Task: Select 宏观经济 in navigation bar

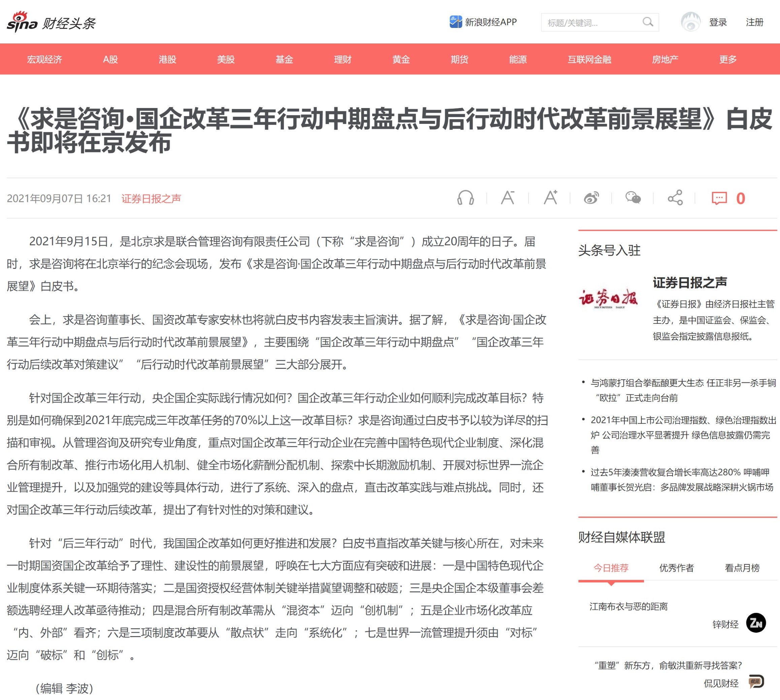Action: click(44, 59)
